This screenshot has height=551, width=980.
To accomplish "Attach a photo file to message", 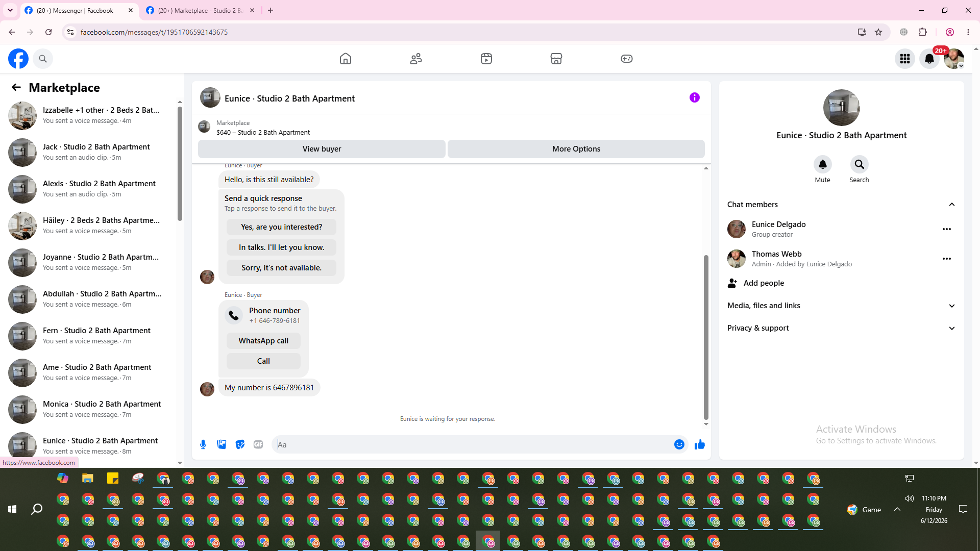I will (x=222, y=444).
